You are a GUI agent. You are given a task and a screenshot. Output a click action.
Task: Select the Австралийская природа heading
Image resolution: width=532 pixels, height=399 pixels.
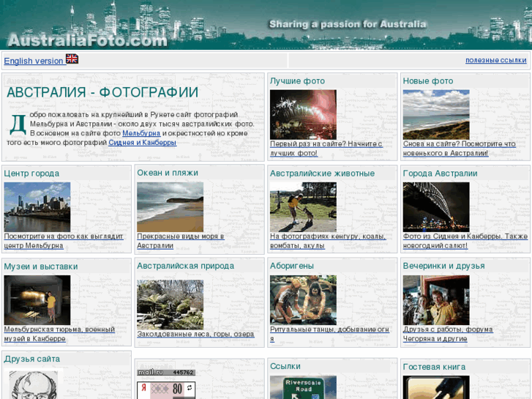click(186, 266)
